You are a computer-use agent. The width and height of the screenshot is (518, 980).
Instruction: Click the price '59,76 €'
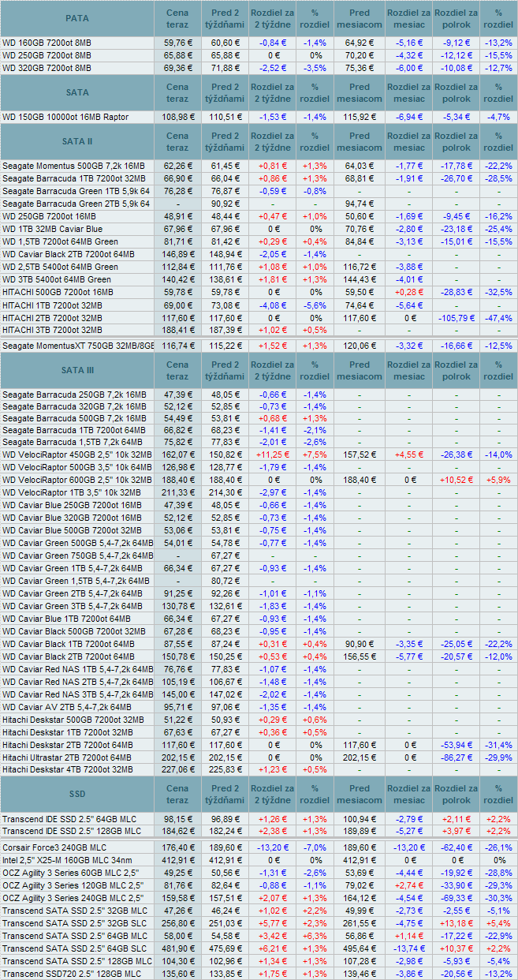[177, 43]
